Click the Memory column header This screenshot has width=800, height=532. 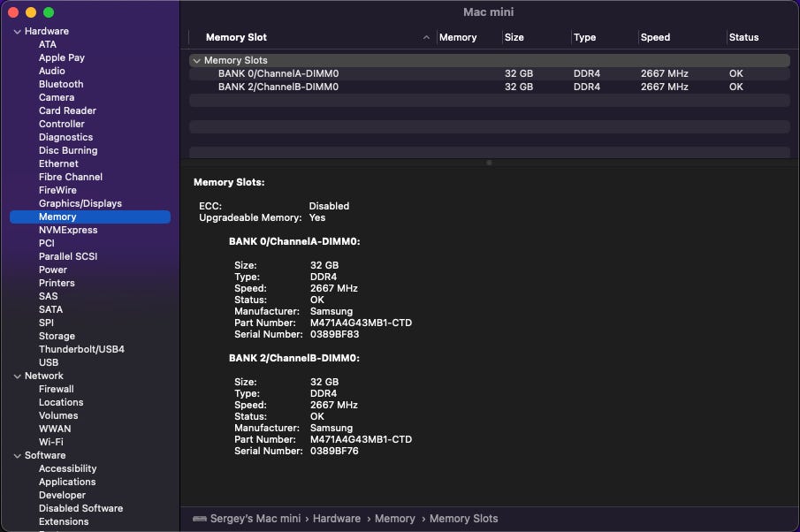pos(458,37)
